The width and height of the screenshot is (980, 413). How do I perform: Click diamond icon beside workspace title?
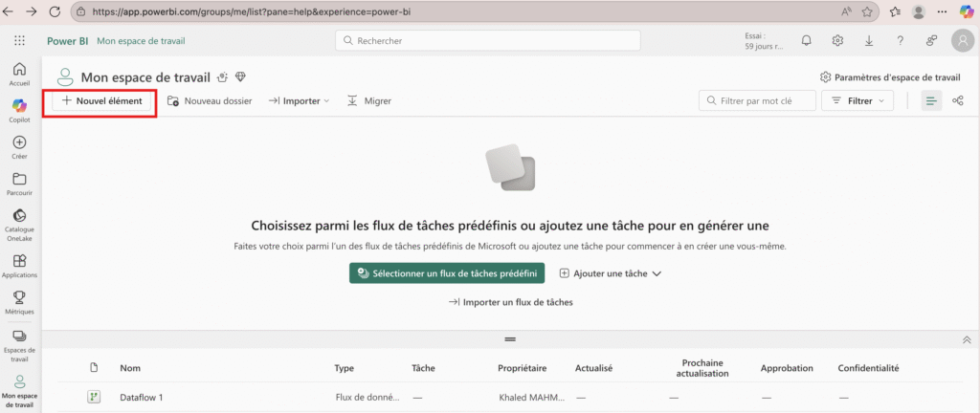[x=240, y=76]
